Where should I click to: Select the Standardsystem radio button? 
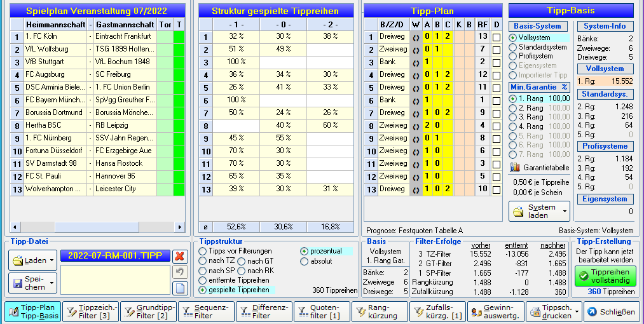[513, 47]
